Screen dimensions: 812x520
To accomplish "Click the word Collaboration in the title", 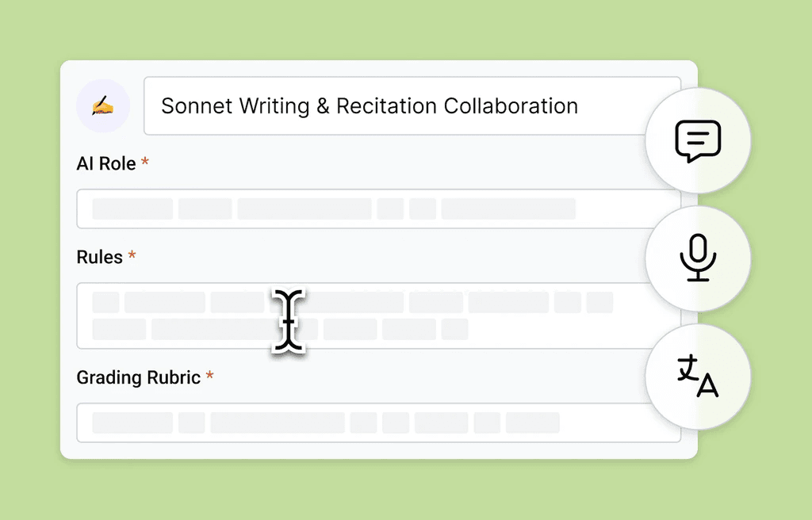I will click(511, 106).
